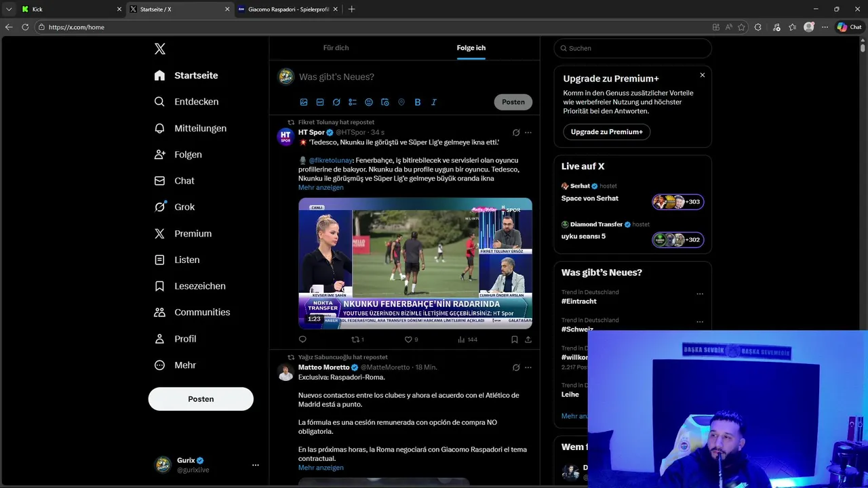Viewport: 868px width, 488px height.
Task: Join uyku seansı 5 live space
Action: 677,240
